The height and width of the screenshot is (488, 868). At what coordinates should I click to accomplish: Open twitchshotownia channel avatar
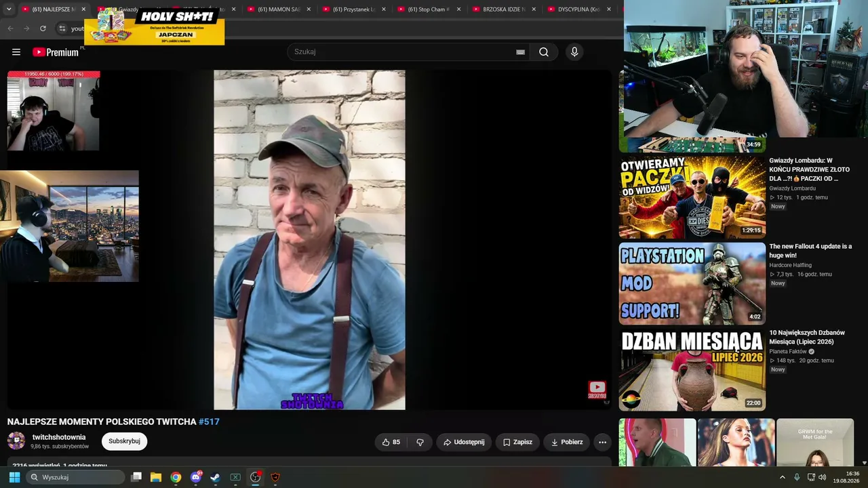coord(16,441)
